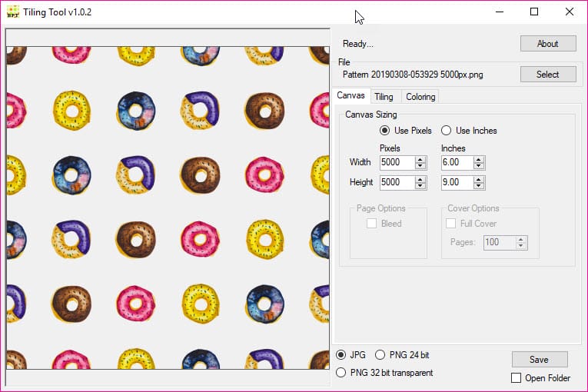Decrease pixel Height with down arrow
This screenshot has width=588, height=392.
(420, 186)
